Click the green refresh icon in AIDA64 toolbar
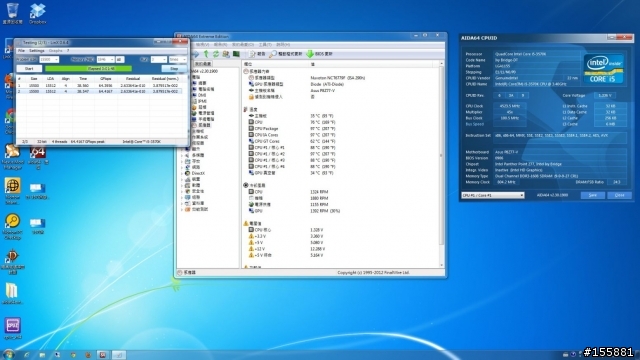Viewport: 640px width, 360px height. tap(216, 54)
